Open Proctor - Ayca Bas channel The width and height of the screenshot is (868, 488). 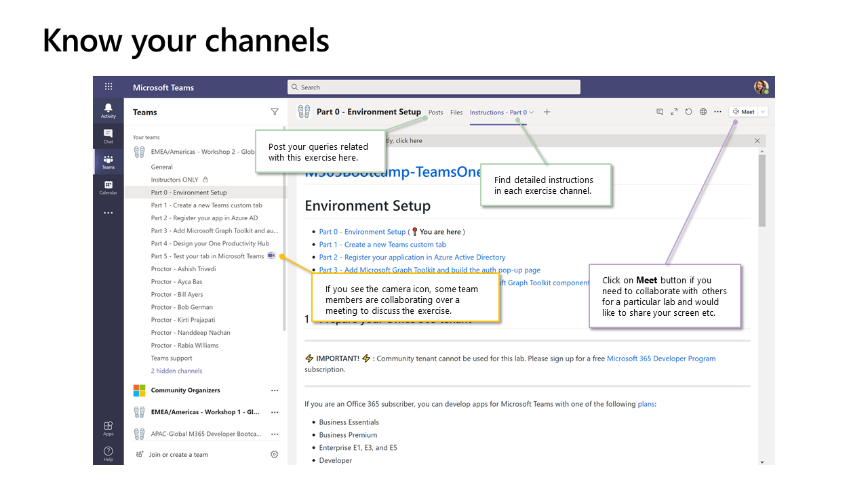click(177, 282)
